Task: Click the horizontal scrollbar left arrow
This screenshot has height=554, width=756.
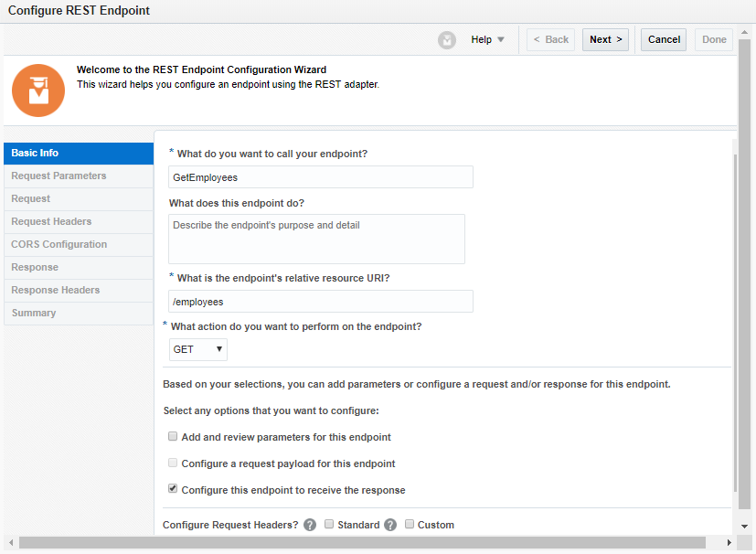Action: pos(10,543)
